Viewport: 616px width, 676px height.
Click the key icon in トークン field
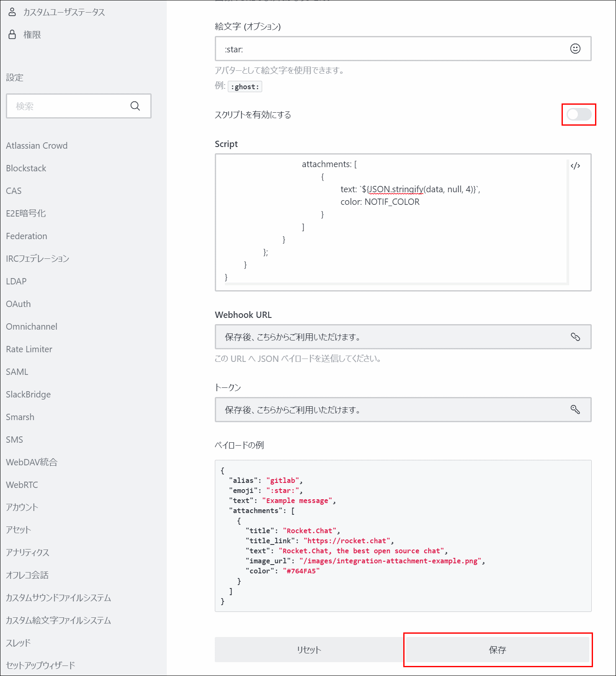[575, 410]
